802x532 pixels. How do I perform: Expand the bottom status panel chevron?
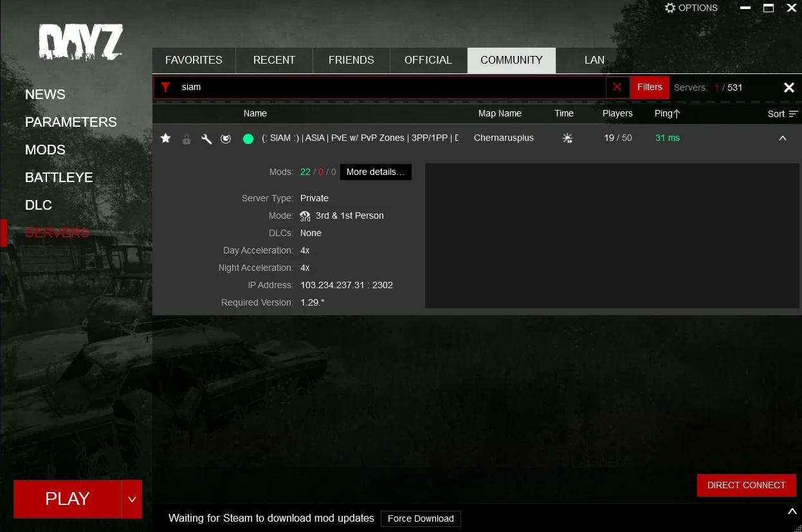792,511
